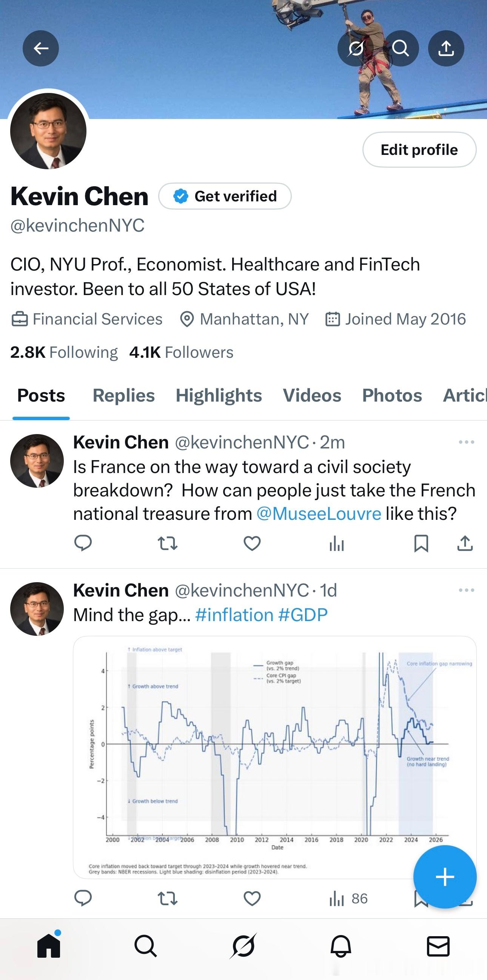Screen dimensions: 487x980
Task: Open more options for the 1d post
Action: coord(466,590)
